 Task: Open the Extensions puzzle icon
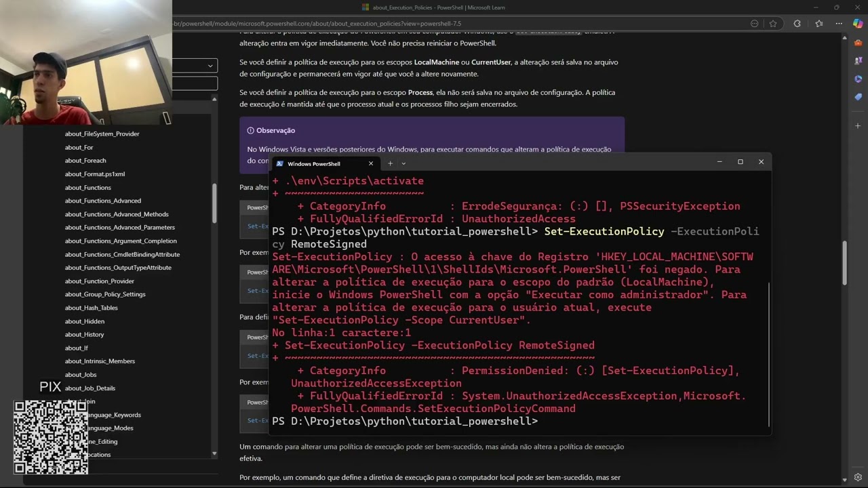click(797, 23)
